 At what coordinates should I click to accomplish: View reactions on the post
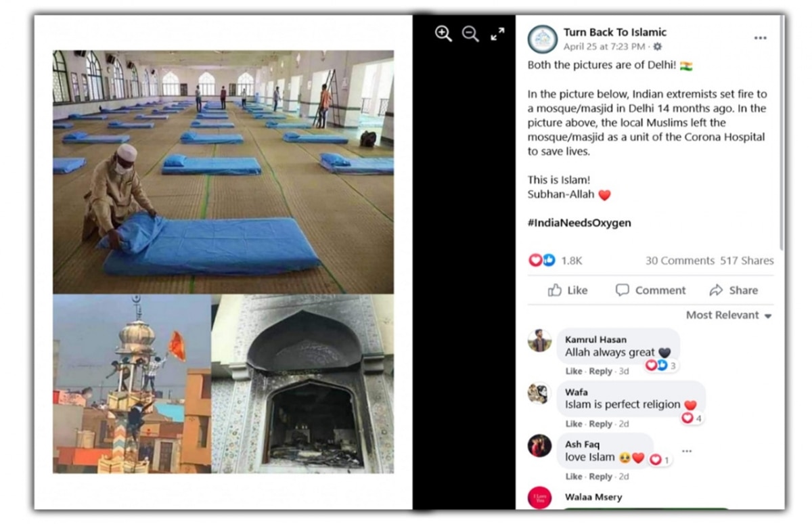(555, 261)
